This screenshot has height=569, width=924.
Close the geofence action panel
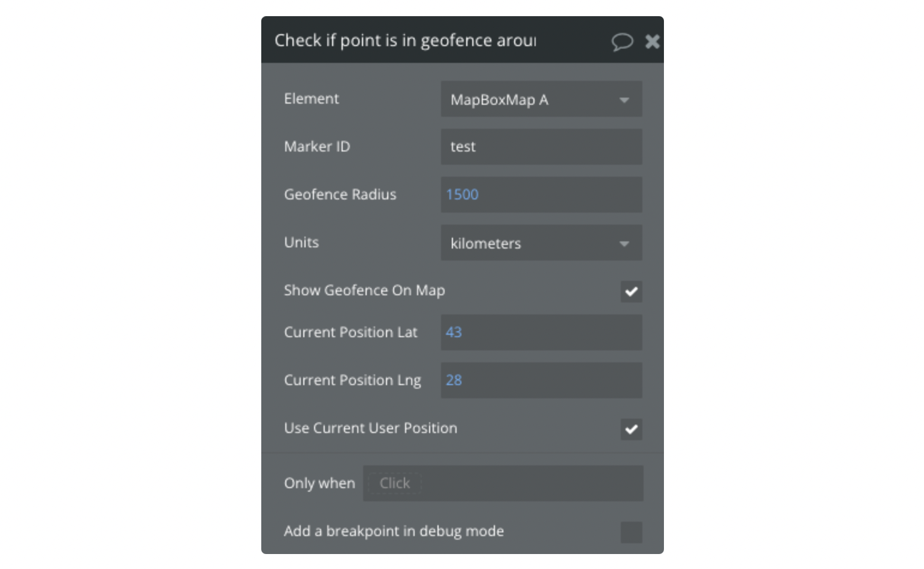[x=652, y=41]
